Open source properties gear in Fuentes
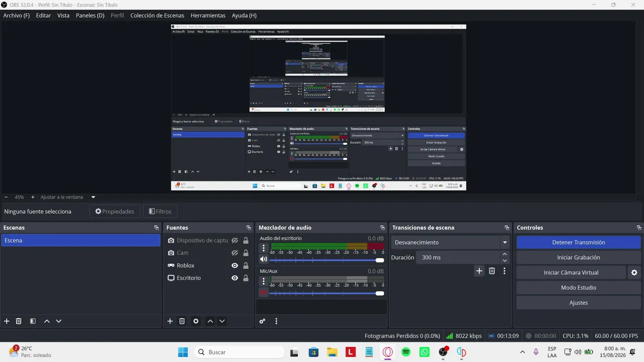644x362 pixels. tap(196, 321)
